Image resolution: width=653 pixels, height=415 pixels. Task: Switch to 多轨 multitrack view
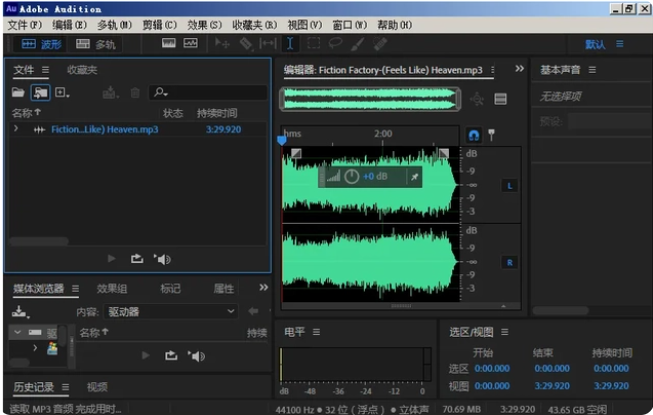point(96,44)
